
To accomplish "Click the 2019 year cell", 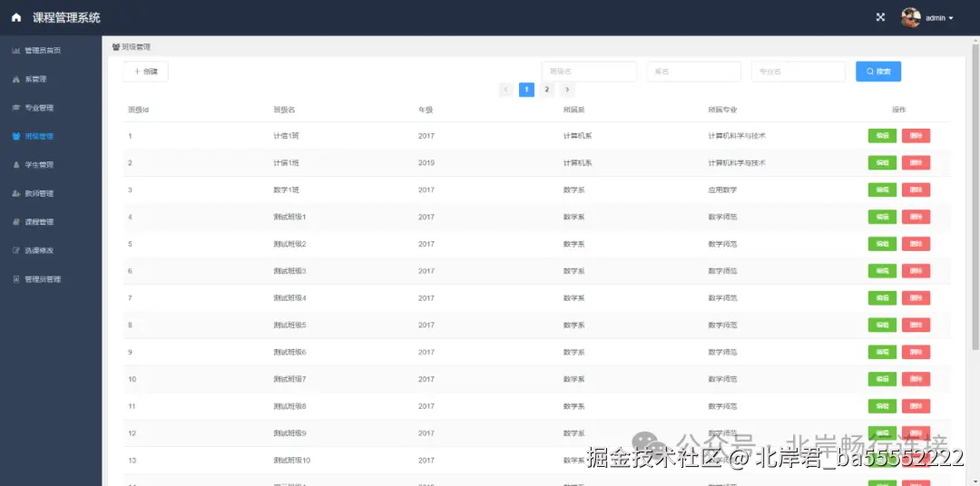I will coord(426,163).
